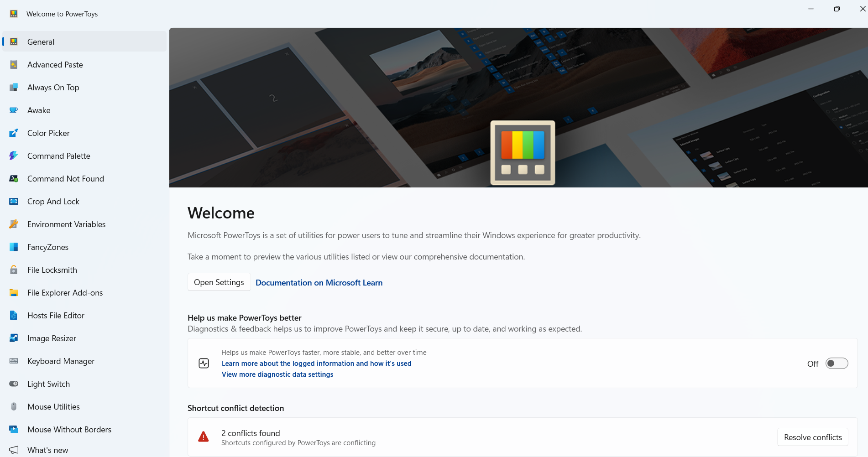Viewport: 868px width, 457px height.
Task: Go to the Keyboard Manager page
Action: point(84,361)
